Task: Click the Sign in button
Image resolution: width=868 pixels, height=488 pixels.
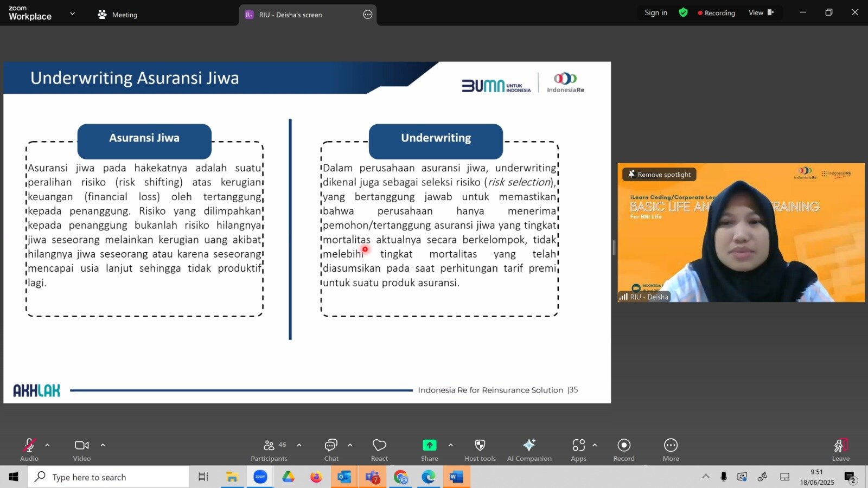Action: [656, 12]
